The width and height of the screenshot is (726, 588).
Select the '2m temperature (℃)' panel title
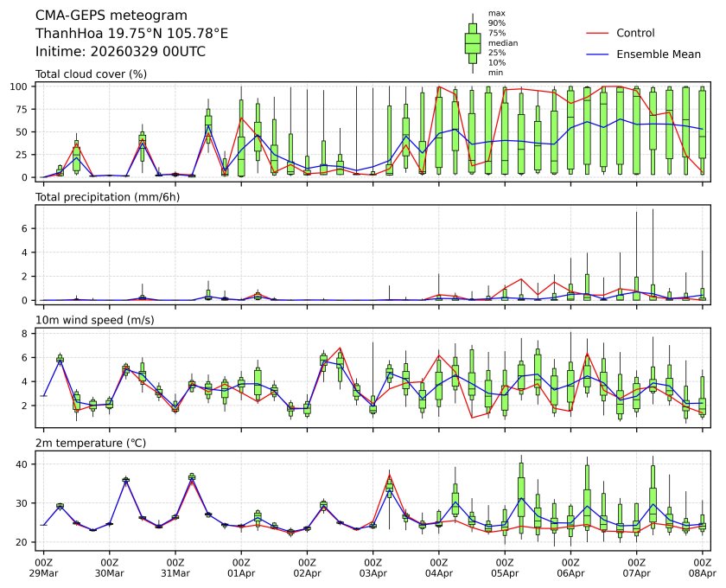86,444
